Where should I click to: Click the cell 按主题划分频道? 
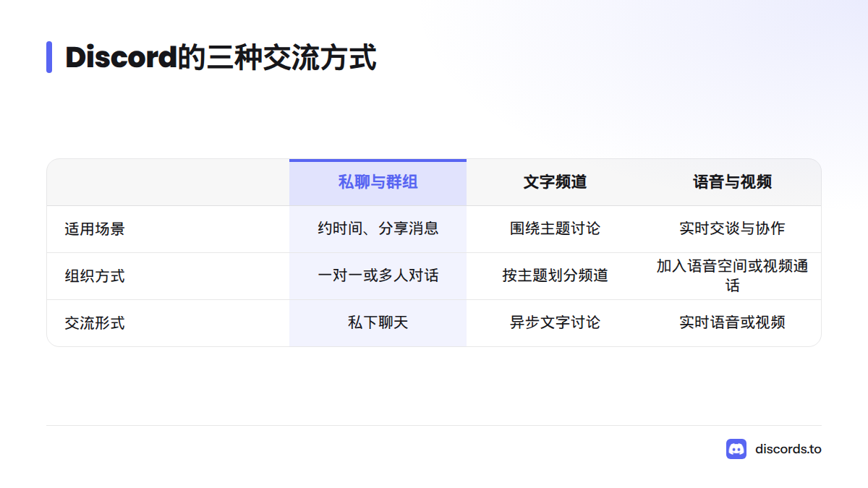(555, 276)
